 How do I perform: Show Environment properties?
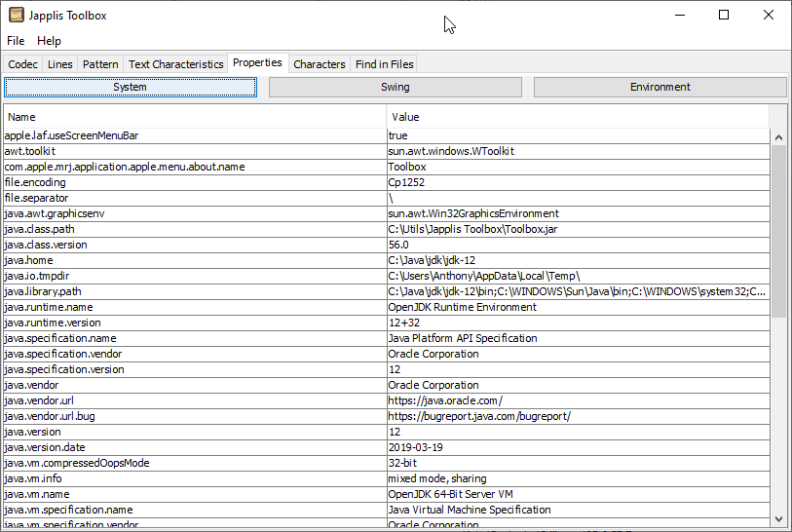[x=660, y=88]
